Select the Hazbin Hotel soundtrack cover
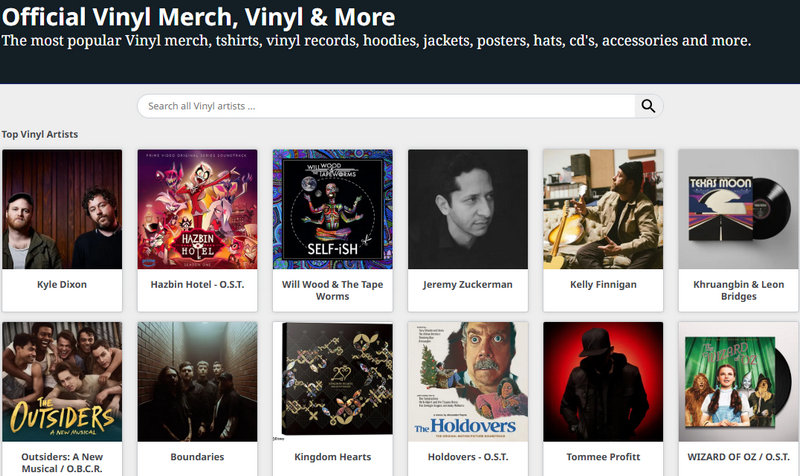Image resolution: width=800 pixels, height=476 pixels. (x=197, y=209)
